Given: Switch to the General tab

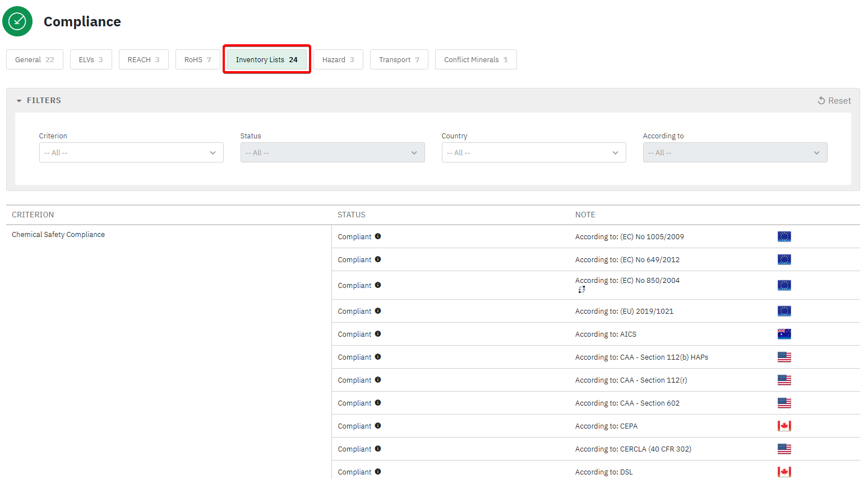Looking at the screenshot, I should point(34,59).
